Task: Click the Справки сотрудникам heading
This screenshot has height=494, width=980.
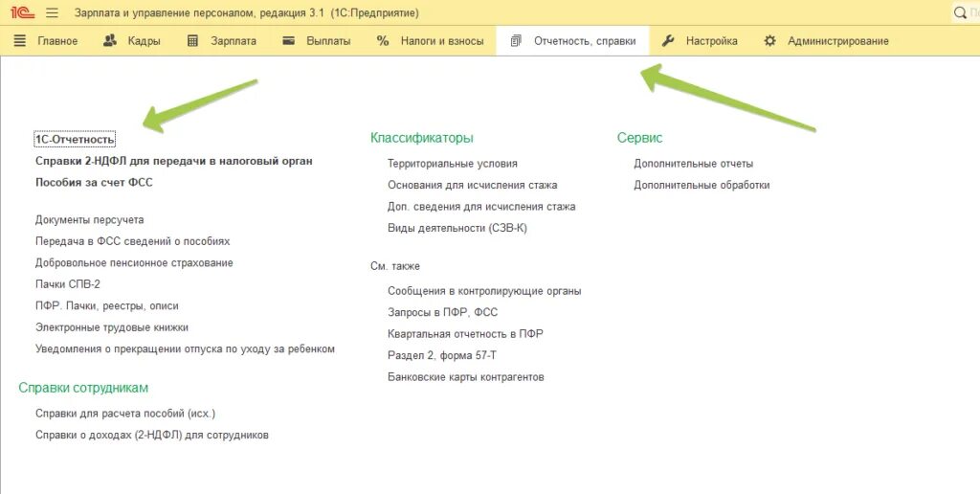Action: 83,388
